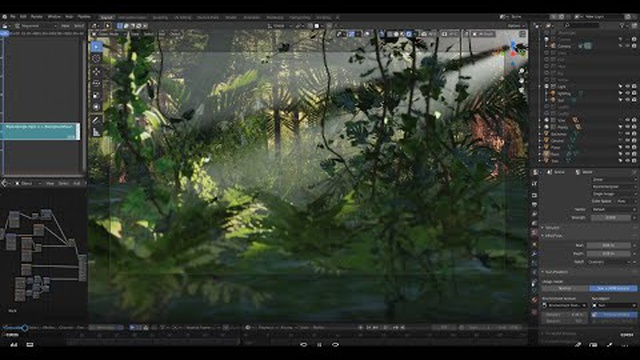Expand the Mist Pass panel
The image size is (640, 360).
click(553, 236)
